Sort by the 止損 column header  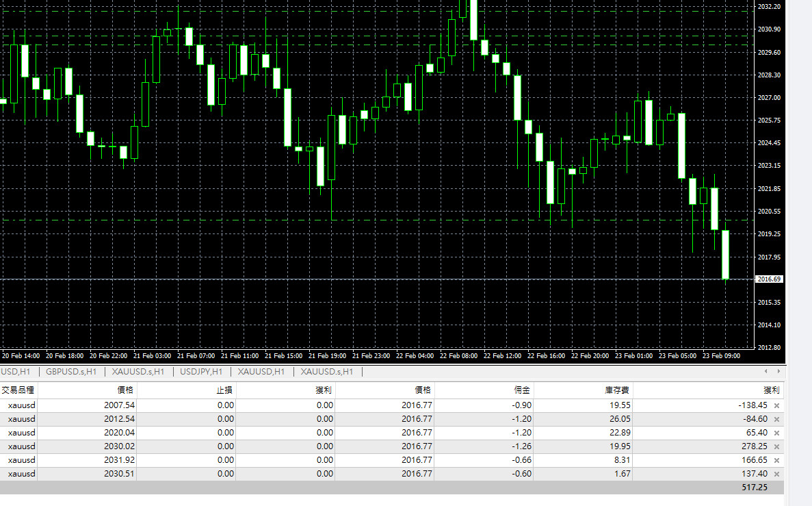point(225,390)
